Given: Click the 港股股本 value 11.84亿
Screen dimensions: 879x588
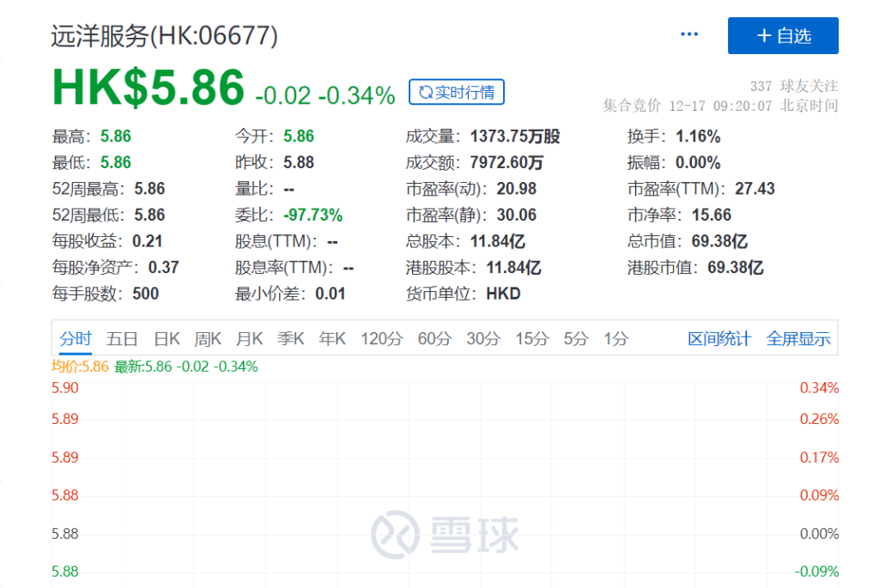Looking at the screenshot, I should coord(513,268).
